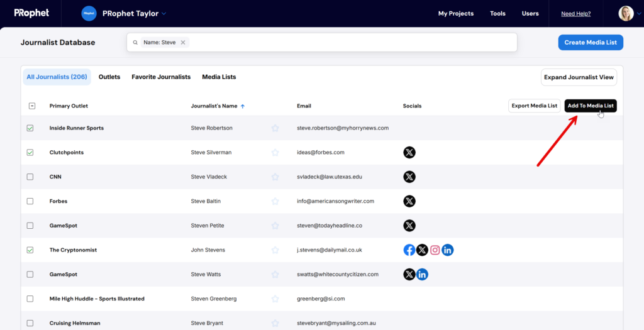Open John Stevens' Instagram icon
644x330 pixels.
coord(435,250)
